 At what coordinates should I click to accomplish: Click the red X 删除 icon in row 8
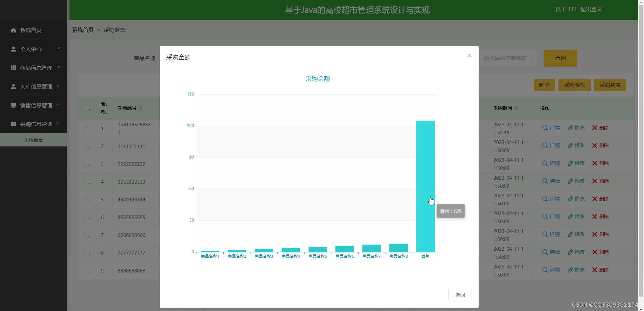click(x=595, y=252)
